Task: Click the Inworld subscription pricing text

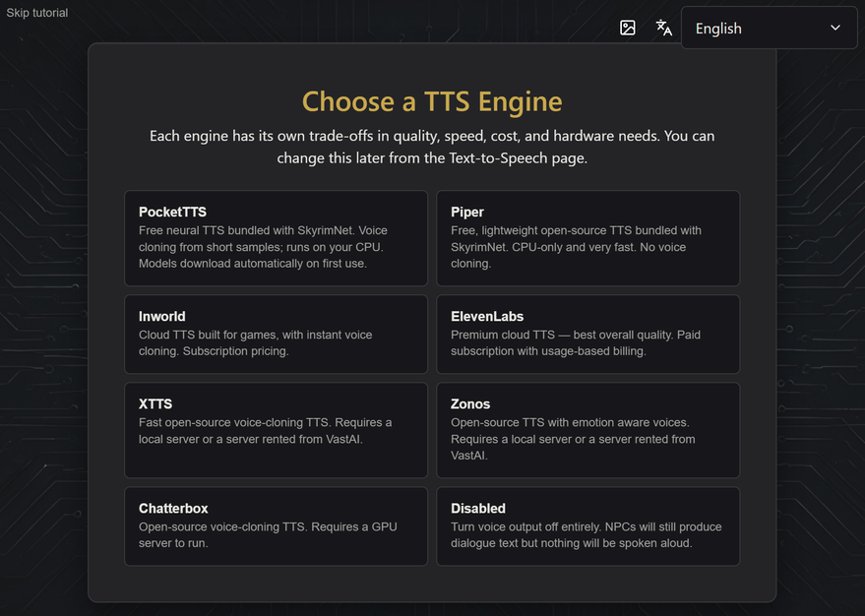Action: tap(235, 351)
